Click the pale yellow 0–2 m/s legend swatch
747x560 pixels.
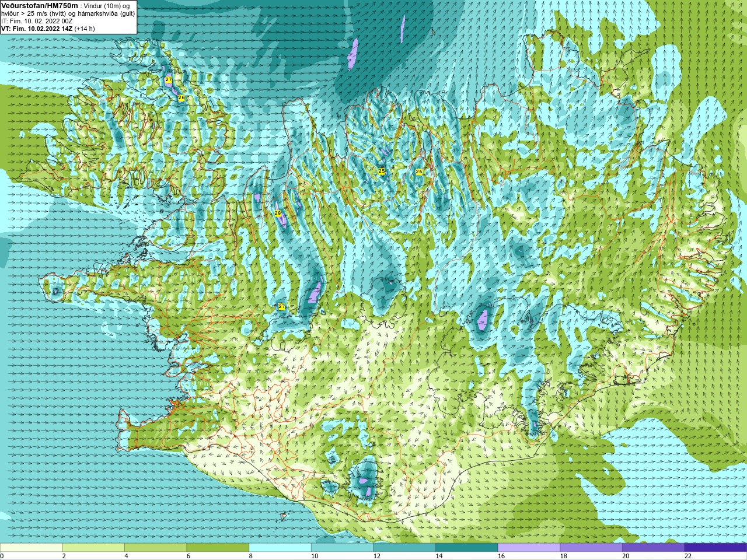click(31, 548)
